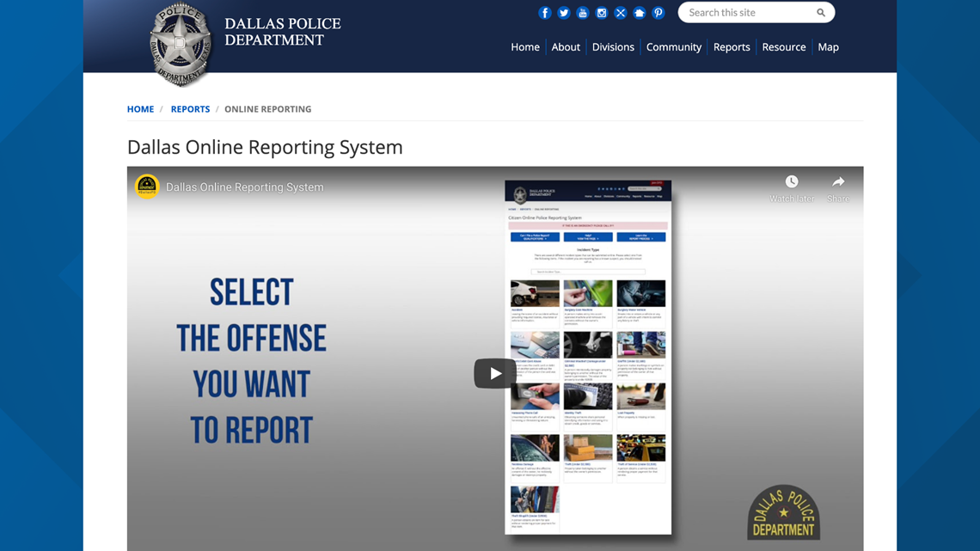Screen dimensions: 980x551
Task: Open the Resource menu item
Action: point(783,46)
